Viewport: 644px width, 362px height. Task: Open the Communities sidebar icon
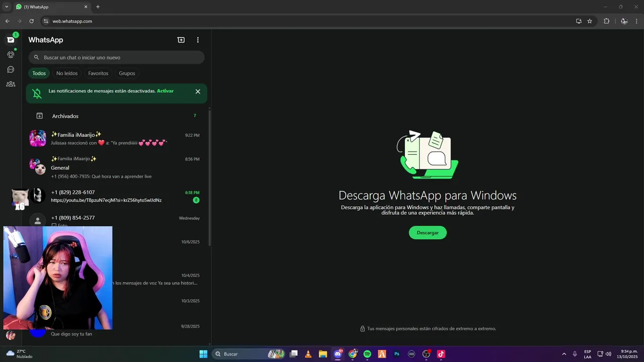click(11, 84)
